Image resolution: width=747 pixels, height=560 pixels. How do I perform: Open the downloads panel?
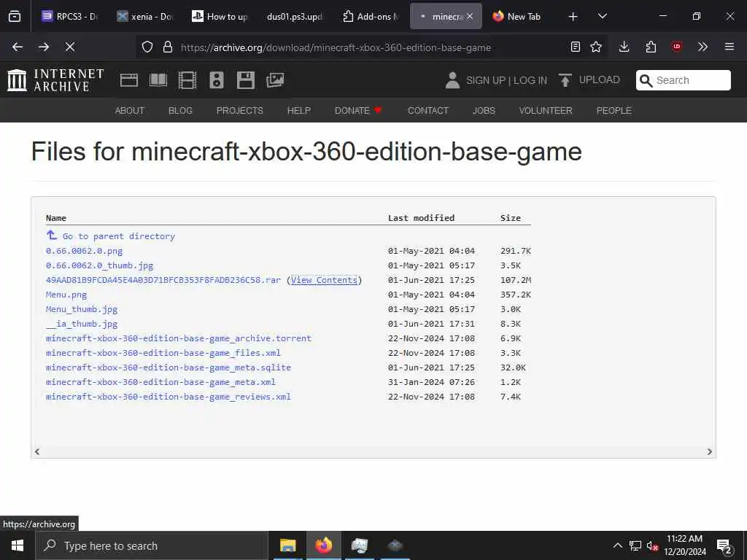tap(624, 47)
